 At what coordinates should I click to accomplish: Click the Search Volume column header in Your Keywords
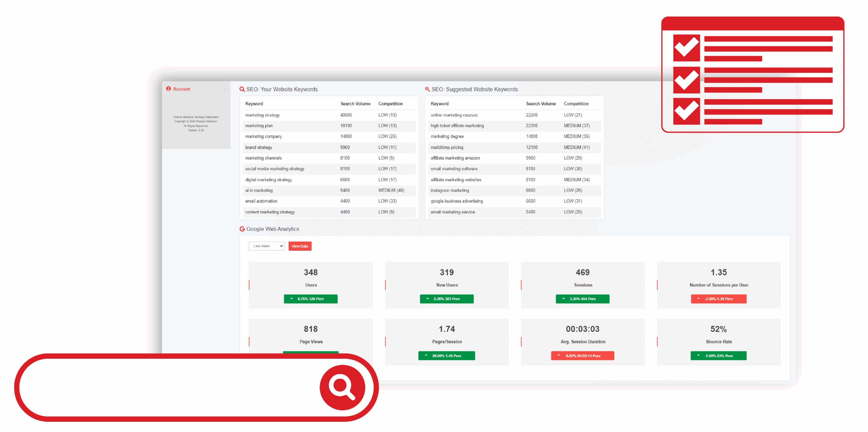coord(355,104)
